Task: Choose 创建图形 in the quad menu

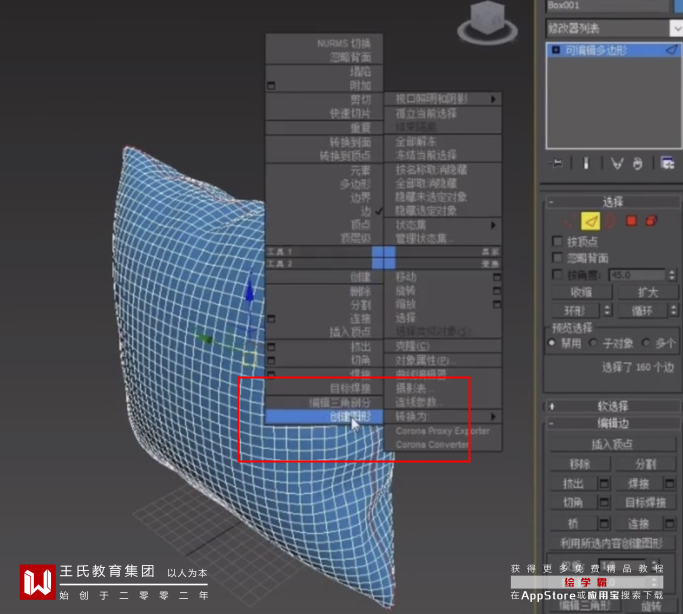Action: pyautogui.click(x=324, y=417)
